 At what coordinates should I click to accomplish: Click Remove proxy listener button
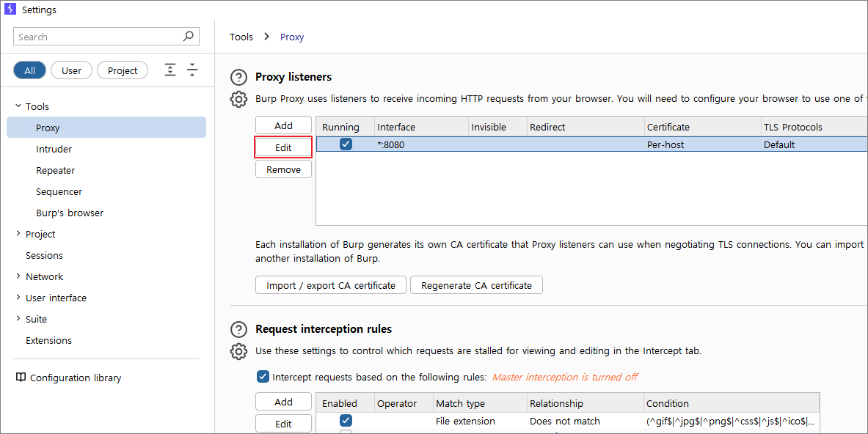pyautogui.click(x=283, y=170)
